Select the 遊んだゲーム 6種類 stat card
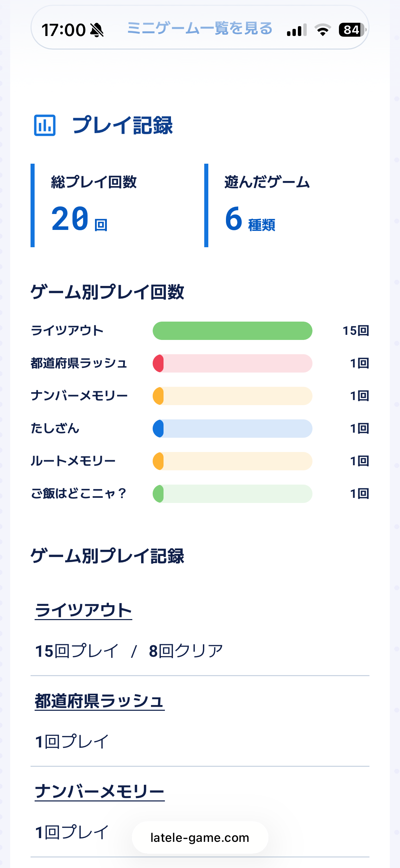 287,205
